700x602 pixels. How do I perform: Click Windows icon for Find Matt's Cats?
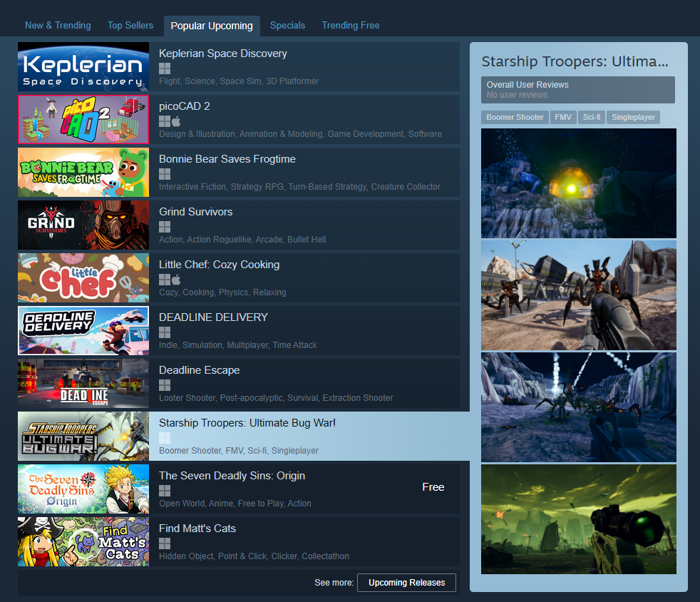pos(165,544)
